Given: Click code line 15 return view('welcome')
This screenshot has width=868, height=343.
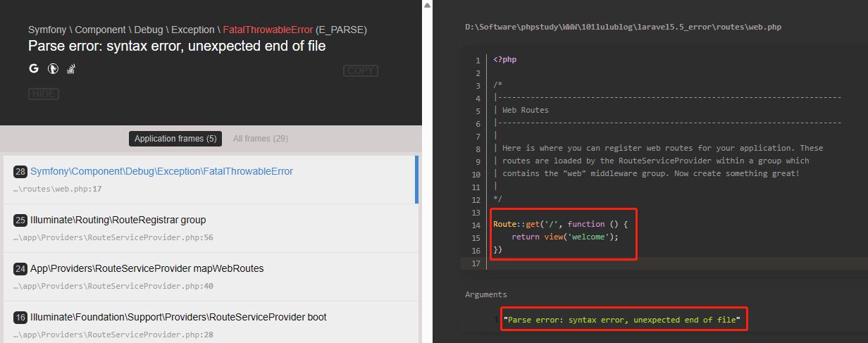Looking at the screenshot, I should click(x=565, y=237).
